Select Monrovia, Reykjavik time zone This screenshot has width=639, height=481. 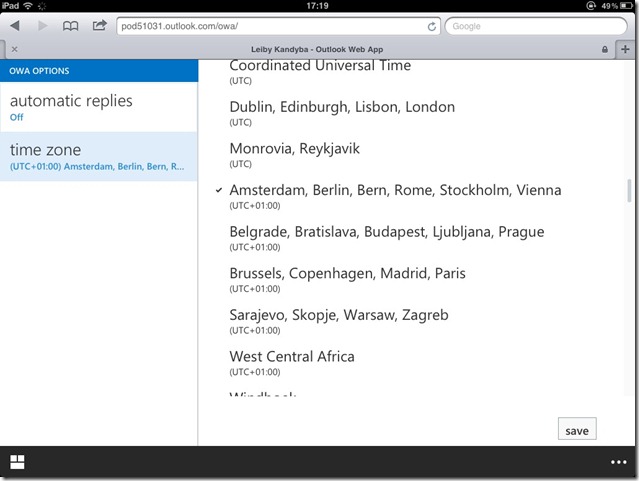(294, 154)
